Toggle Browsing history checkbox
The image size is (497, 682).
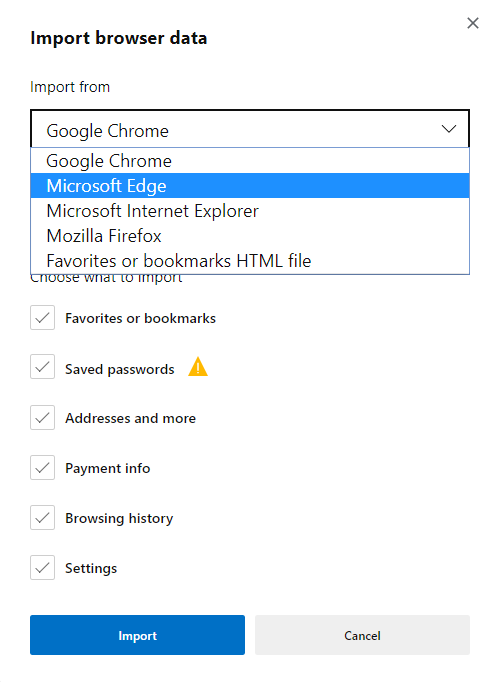point(43,518)
